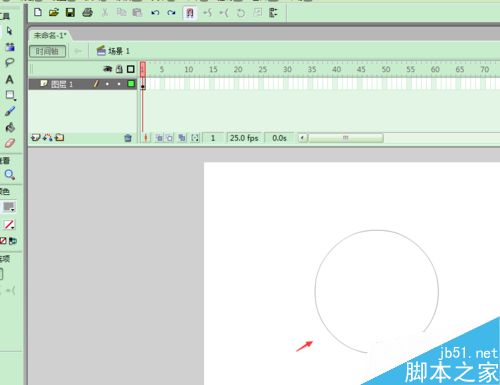Select the Text tool
The width and height of the screenshot is (500, 385).
click(10, 79)
